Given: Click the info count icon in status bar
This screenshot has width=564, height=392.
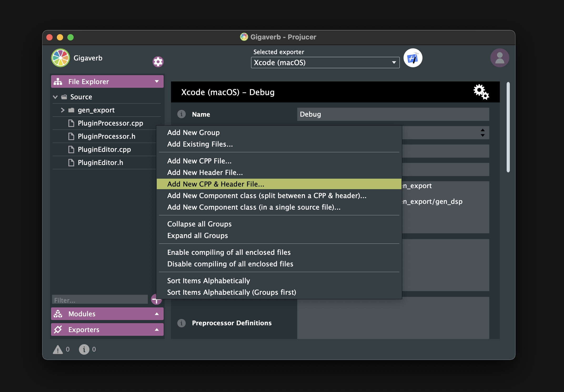Looking at the screenshot, I should pyautogui.click(x=84, y=349).
